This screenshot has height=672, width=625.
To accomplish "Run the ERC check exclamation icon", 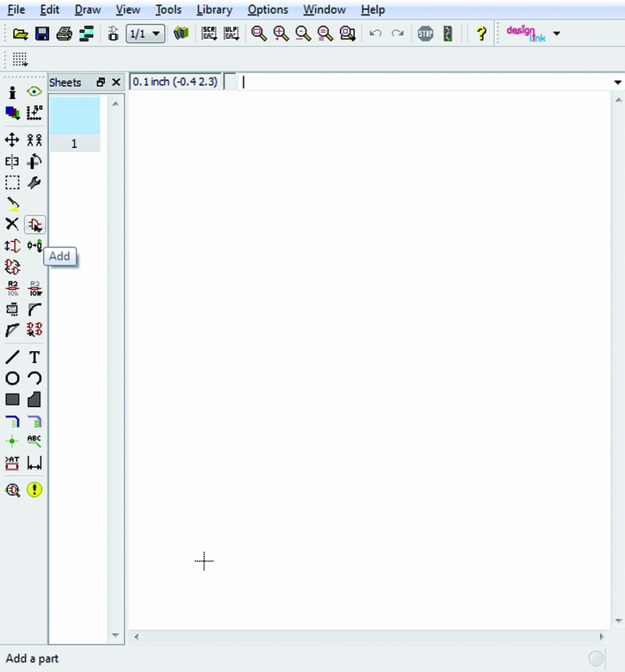I will [x=34, y=490].
